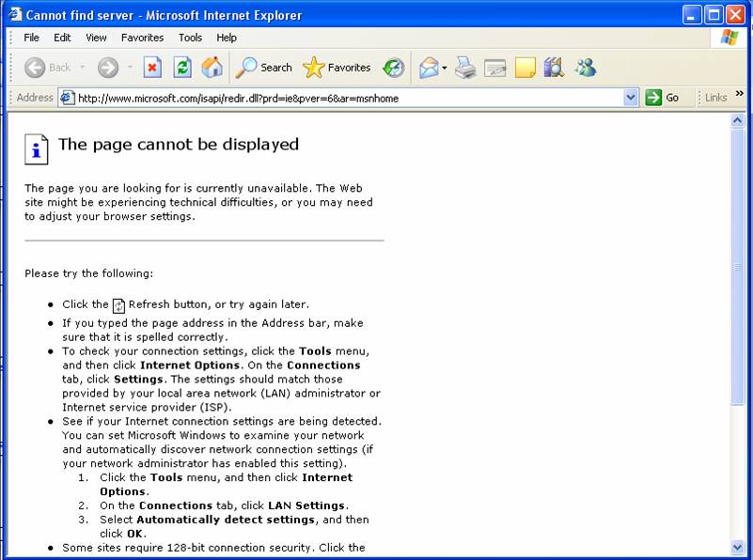Reload page with the Refresh toolbar icon
The image size is (753, 560).
[182, 68]
